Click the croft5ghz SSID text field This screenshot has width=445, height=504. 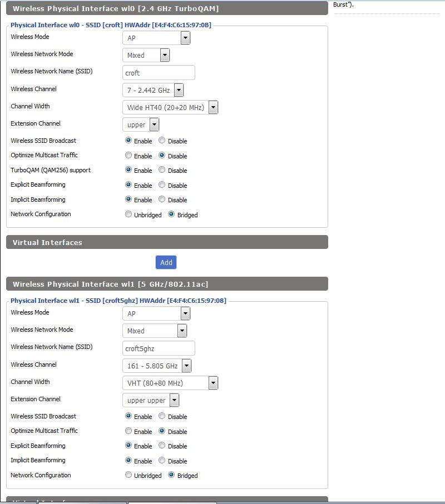159,348
